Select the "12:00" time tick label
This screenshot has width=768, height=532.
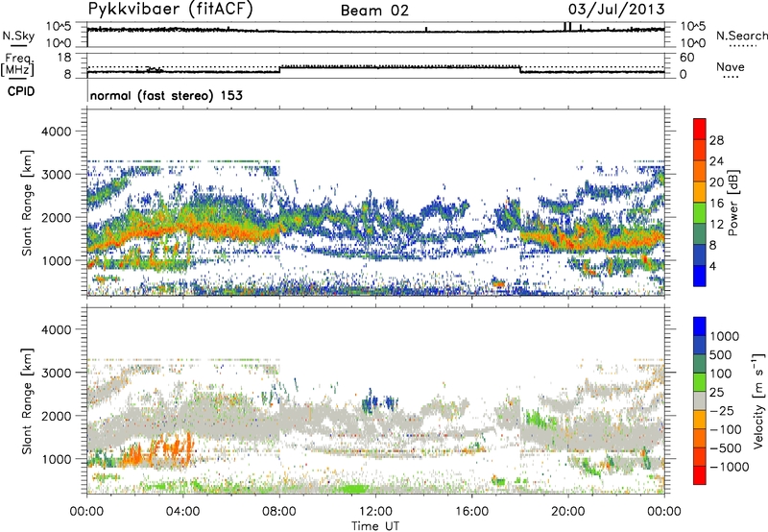pyautogui.click(x=375, y=512)
